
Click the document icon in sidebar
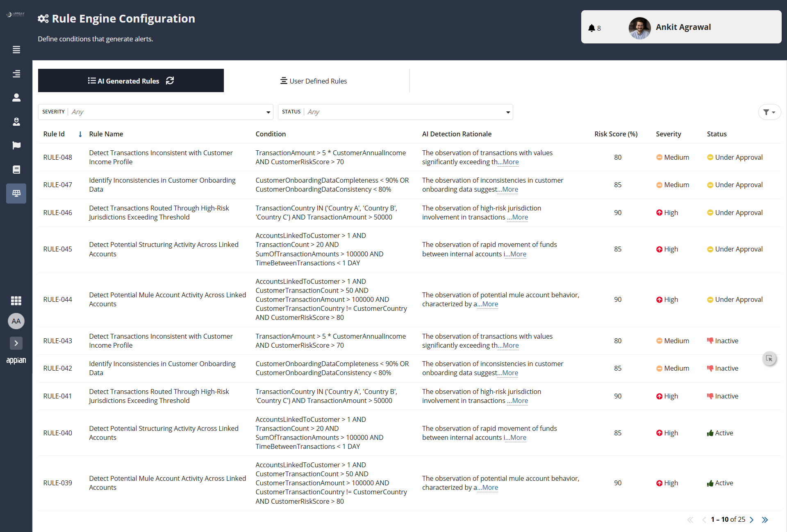click(x=16, y=170)
